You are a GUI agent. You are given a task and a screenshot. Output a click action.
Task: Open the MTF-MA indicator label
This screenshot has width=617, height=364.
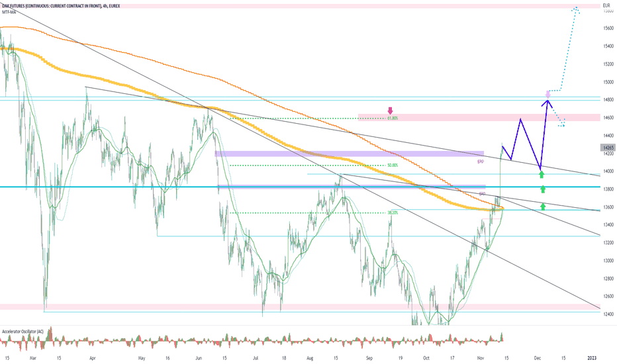coord(9,12)
